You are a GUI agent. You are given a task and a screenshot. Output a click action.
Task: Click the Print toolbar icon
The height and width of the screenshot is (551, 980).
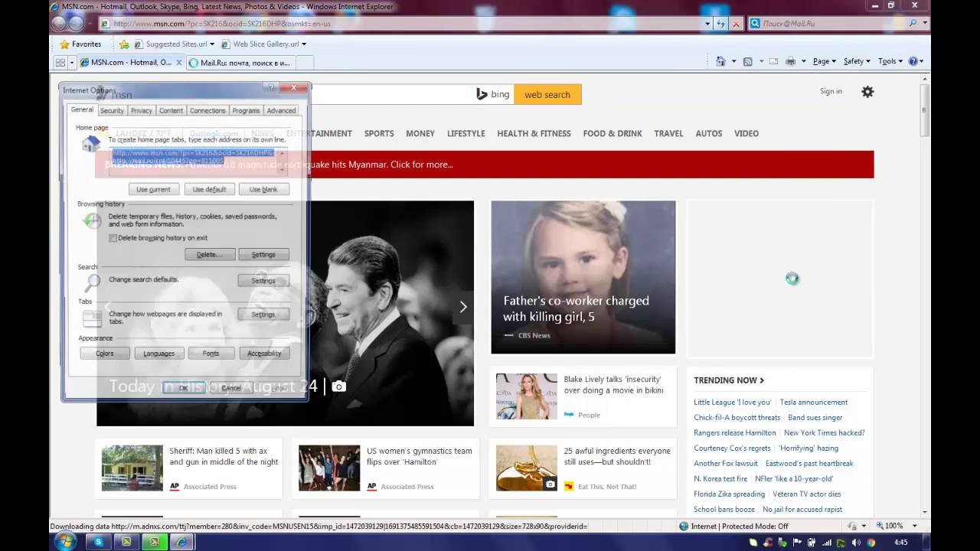tap(790, 61)
